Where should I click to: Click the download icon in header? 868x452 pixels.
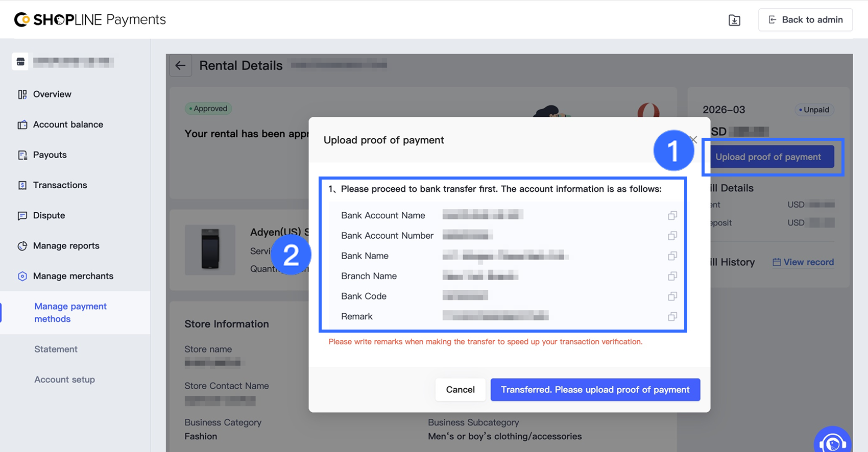point(734,20)
